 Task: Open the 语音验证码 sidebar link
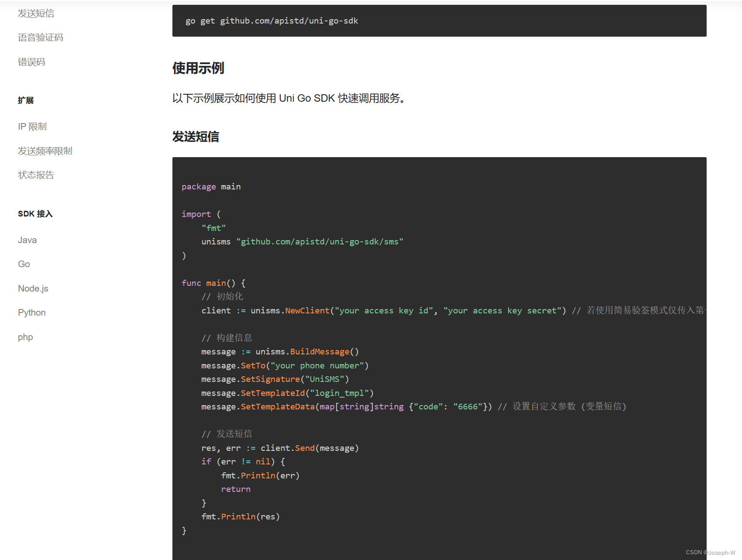pyautogui.click(x=41, y=38)
